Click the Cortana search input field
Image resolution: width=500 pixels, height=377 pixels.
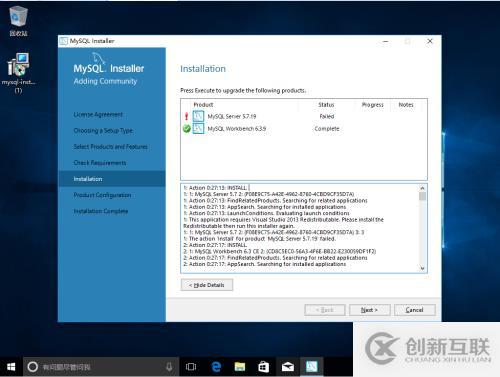click(x=100, y=367)
